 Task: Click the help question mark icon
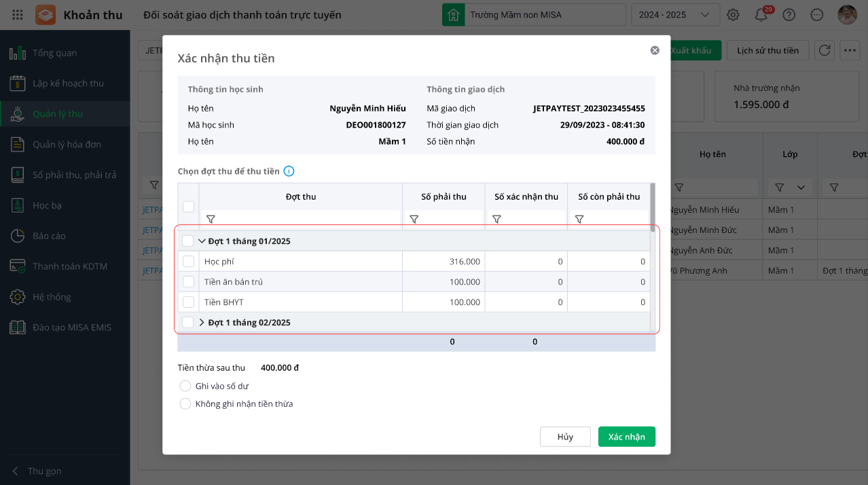click(x=789, y=15)
